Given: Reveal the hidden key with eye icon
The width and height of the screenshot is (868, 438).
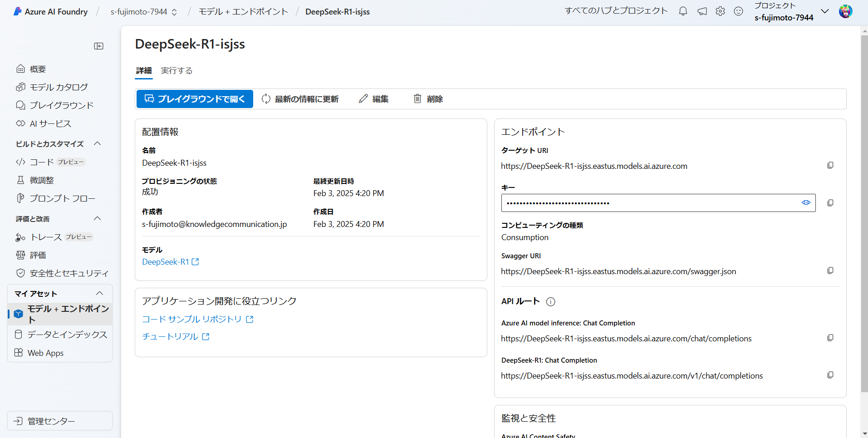Looking at the screenshot, I should point(806,203).
